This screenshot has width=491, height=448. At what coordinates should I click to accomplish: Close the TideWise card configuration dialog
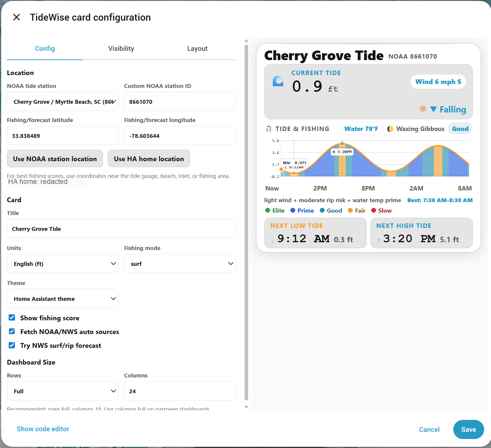(17, 17)
